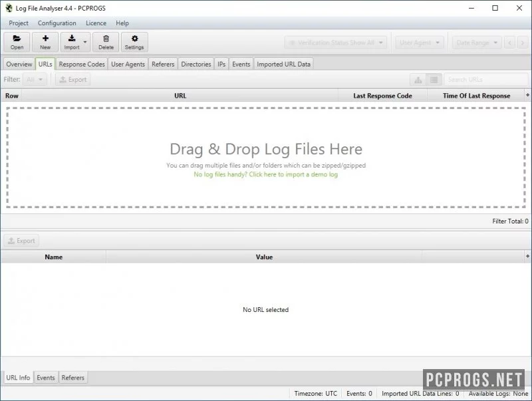Screen dimensions: 532x401
Task: Switch to the Imported URL Data tab
Action: 284,64
